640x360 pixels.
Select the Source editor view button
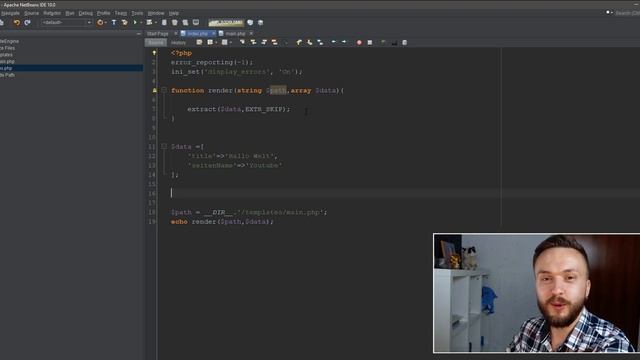156,42
